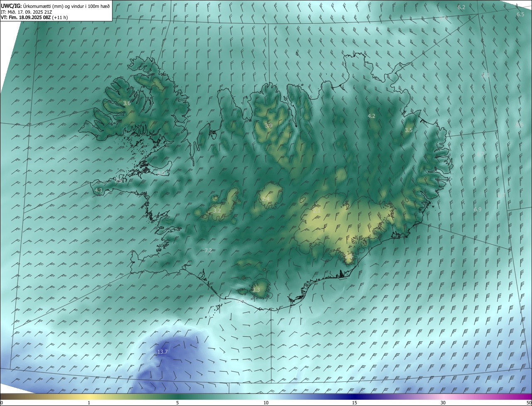Click the 15 tick on the color scale
This screenshot has width=532, height=406.
(355, 403)
